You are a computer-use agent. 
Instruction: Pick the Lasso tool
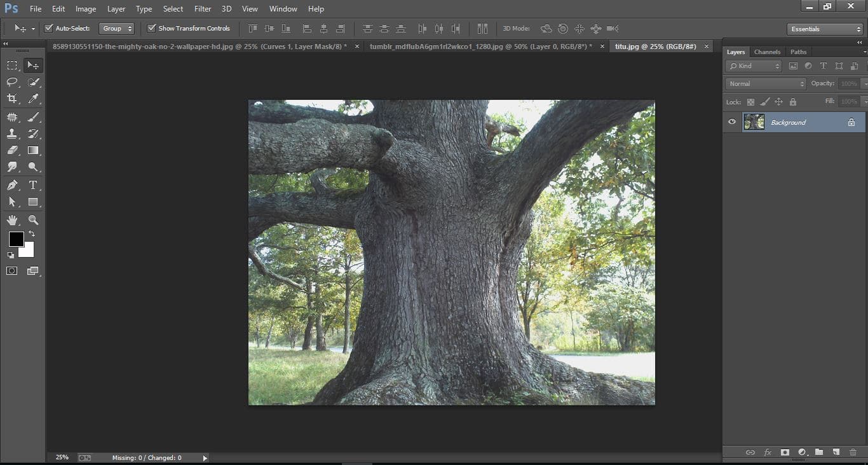[x=13, y=82]
